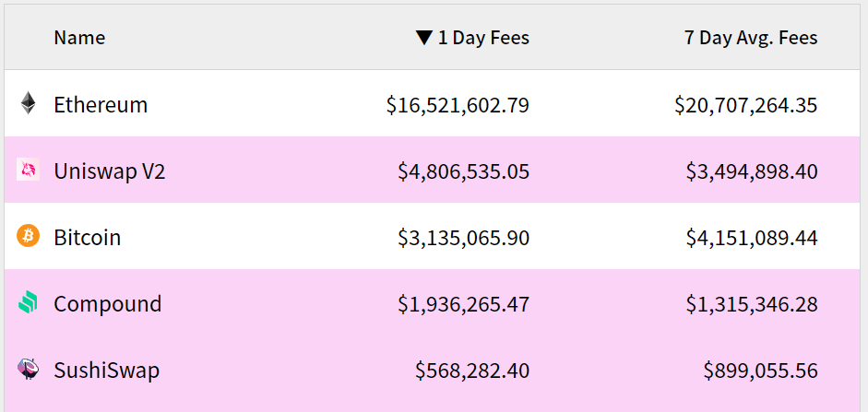The width and height of the screenshot is (868, 412).
Task: Click the SushiSwap logo icon
Action: [x=29, y=369]
